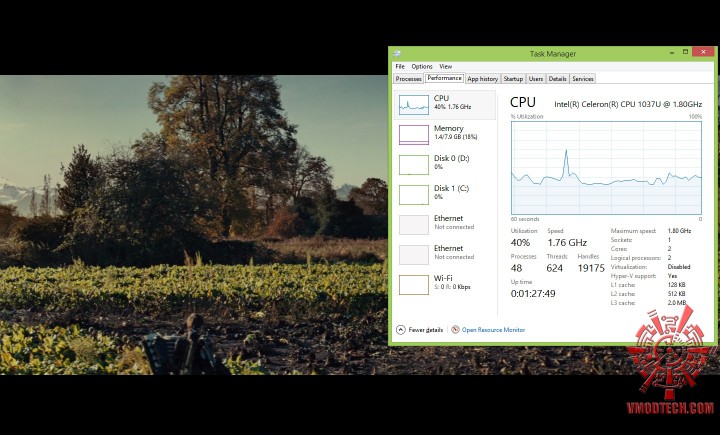
Task: Click the processes count 48
Action: tap(516, 268)
